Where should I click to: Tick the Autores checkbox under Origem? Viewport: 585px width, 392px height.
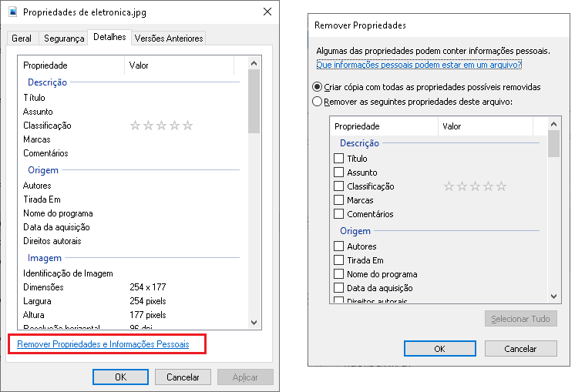(x=338, y=246)
